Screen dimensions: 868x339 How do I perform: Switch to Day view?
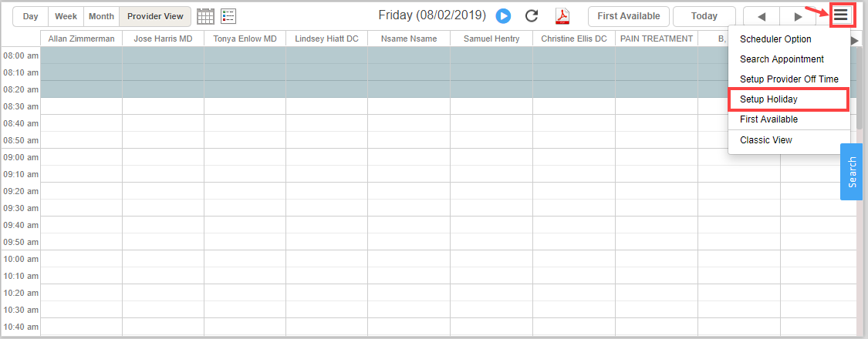pyautogui.click(x=31, y=16)
